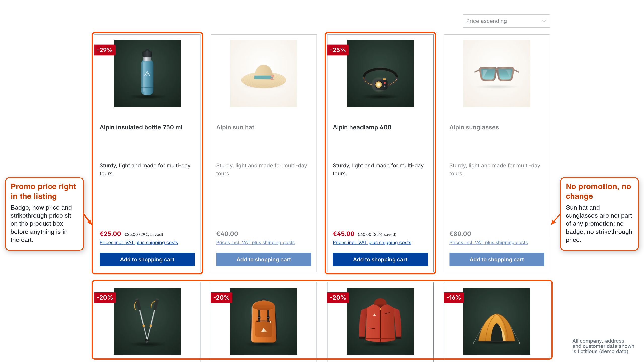Viewport: 644px width, 362px height.
Task: Click the Alpin insulated bottle 750 ml title
Action: click(x=141, y=127)
